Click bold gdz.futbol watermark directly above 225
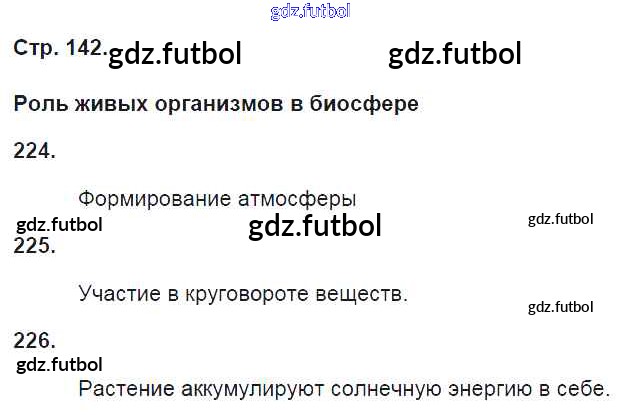Screen dimensions: 621x415 [60, 224]
